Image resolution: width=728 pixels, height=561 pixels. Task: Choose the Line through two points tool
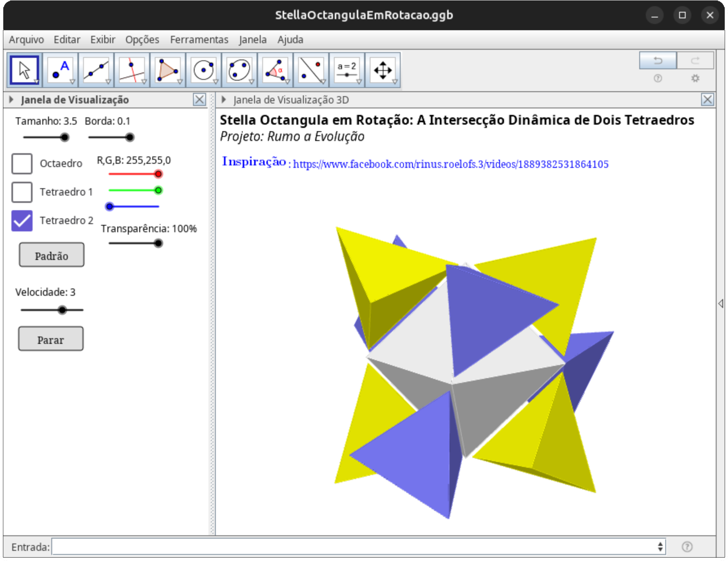[x=96, y=70]
